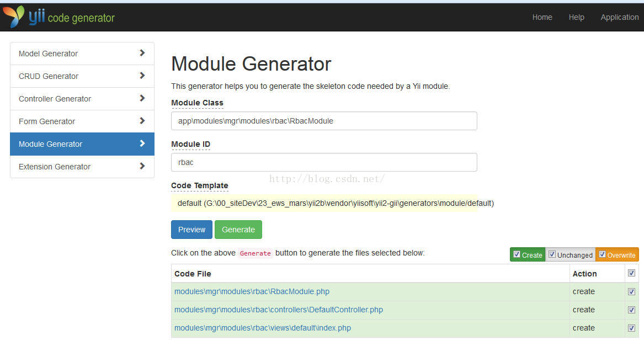The image size is (644, 346).
Task: Uncheck the DefaultController.php file checkbox
Action: [x=632, y=310]
